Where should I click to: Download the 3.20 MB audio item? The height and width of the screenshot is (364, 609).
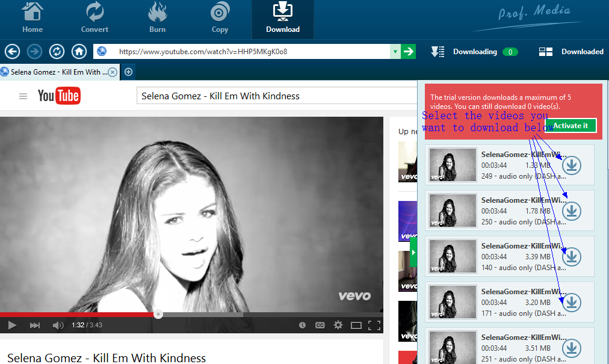click(572, 303)
